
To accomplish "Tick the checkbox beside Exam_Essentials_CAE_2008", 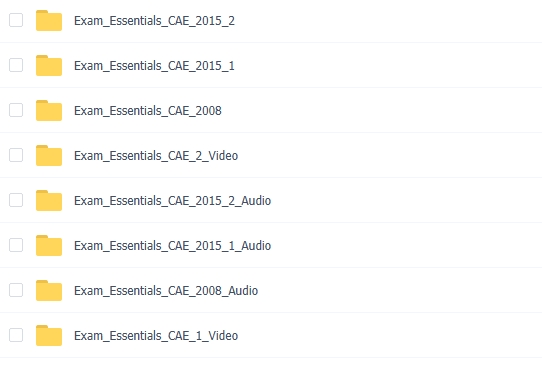I will tap(16, 110).
